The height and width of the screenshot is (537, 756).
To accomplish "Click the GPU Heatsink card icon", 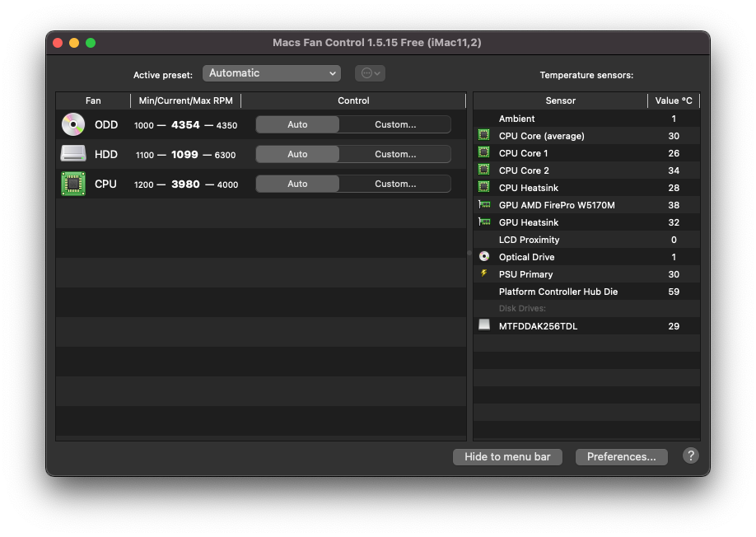I will click(x=484, y=222).
